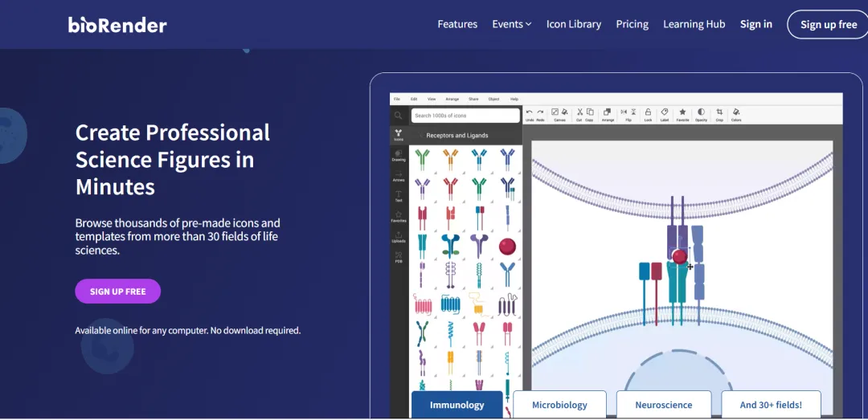Open the Arrows sidebar panel
Viewport: 868px width, 420px height.
pyautogui.click(x=399, y=176)
